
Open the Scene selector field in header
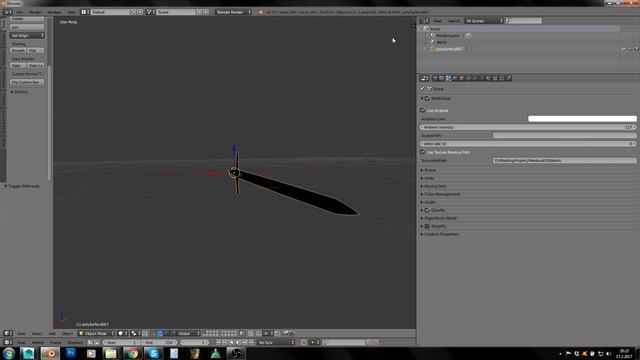[x=176, y=12]
